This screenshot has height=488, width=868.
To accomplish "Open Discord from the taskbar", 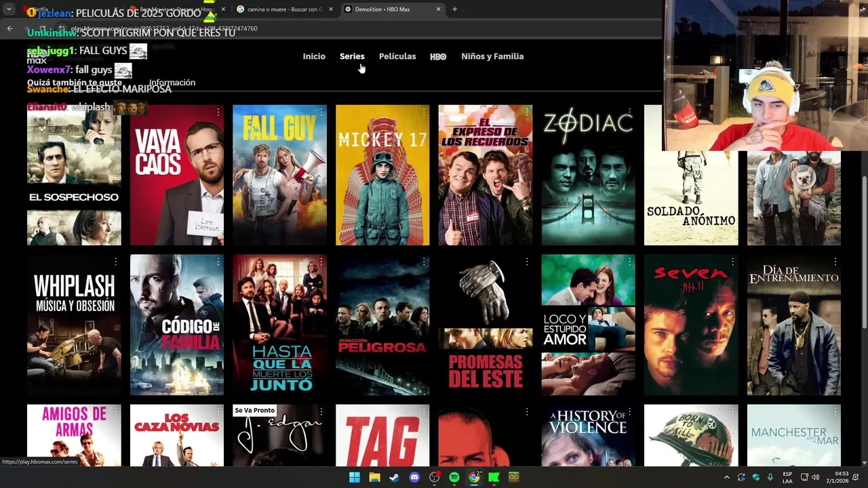I will tap(414, 477).
